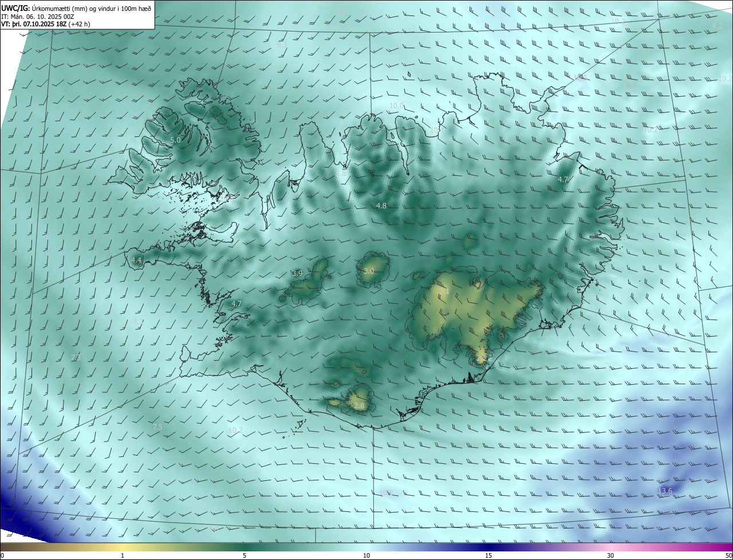Click the 'VT: þri. 07.10.2025 18Z (+42 h)' line
Viewport: 733px width, 560px height.
(46, 24)
